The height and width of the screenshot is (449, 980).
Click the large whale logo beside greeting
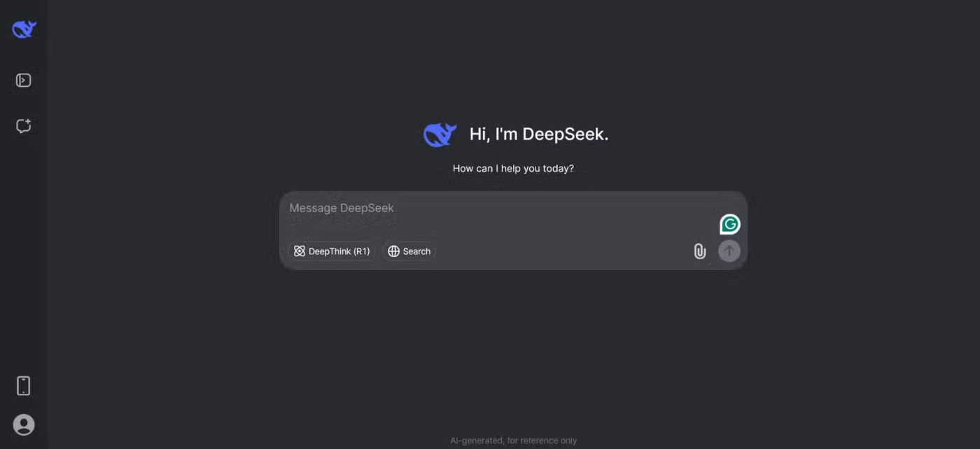[440, 134]
